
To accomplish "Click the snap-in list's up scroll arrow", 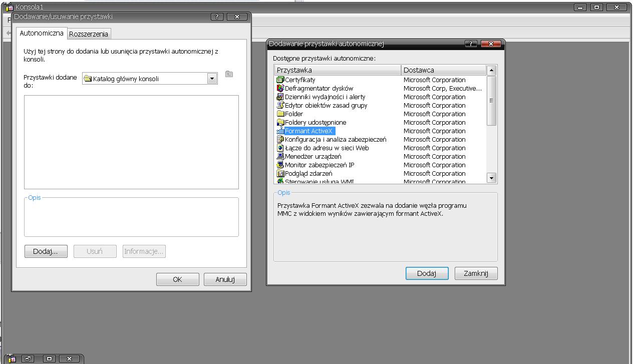I will point(491,70).
